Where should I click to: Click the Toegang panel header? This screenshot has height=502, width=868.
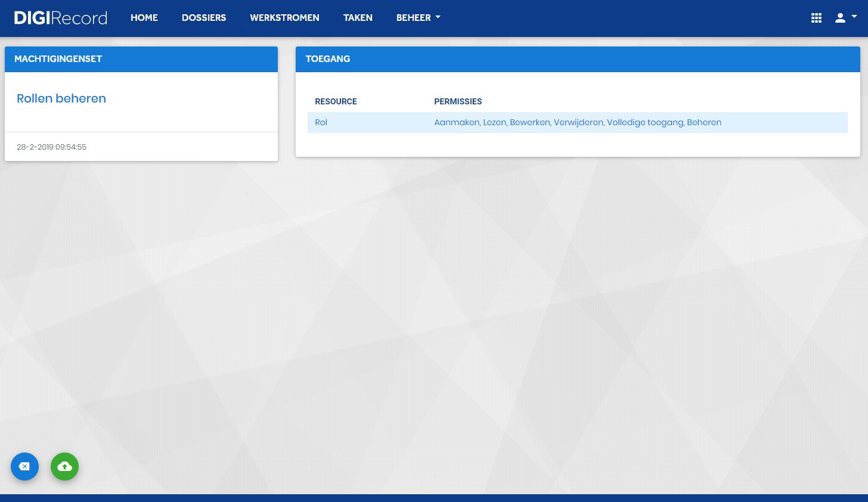(578, 59)
